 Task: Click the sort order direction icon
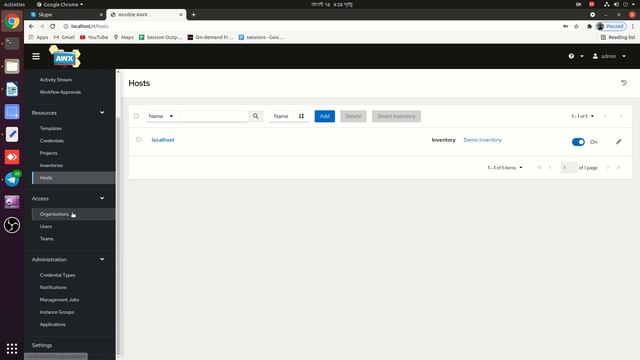pos(301,116)
